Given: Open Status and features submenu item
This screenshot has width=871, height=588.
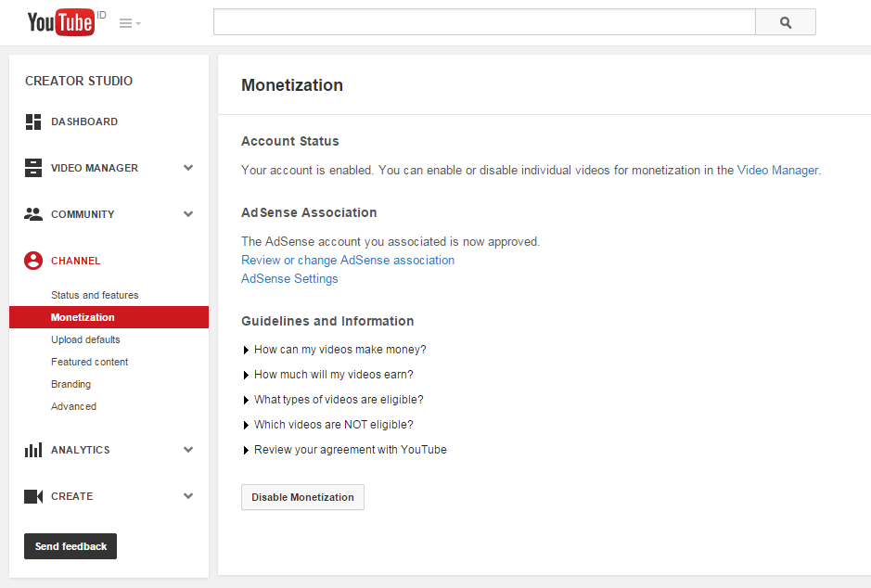Looking at the screenshot, I should (95, 295).
